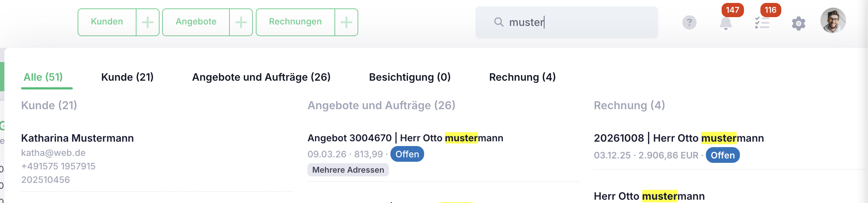The height and width of the screenshot is (203, 868).
Task: Open the Angebote button
Action: click(196, 22)
